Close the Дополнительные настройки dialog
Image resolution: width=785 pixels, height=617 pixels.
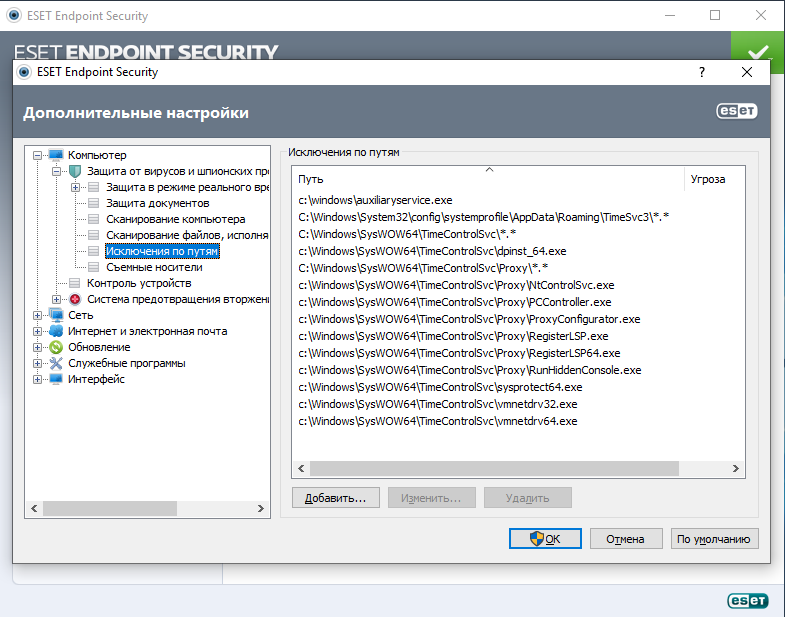pos(746,72)
